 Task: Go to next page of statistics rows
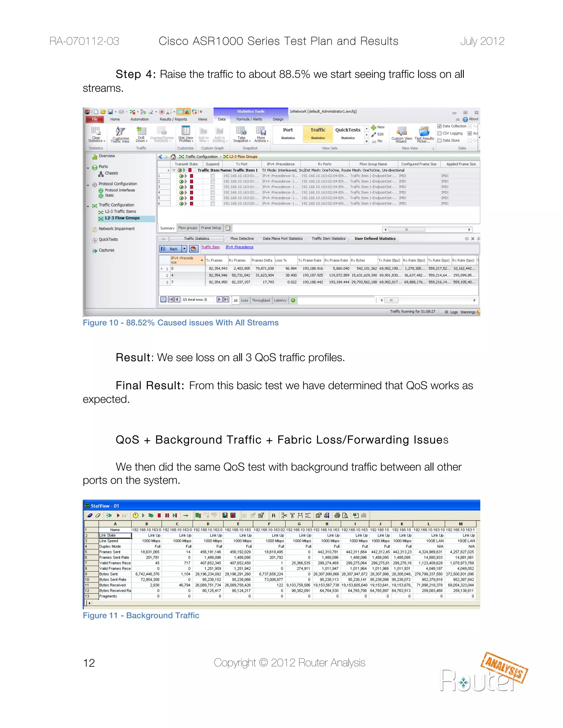219,300
